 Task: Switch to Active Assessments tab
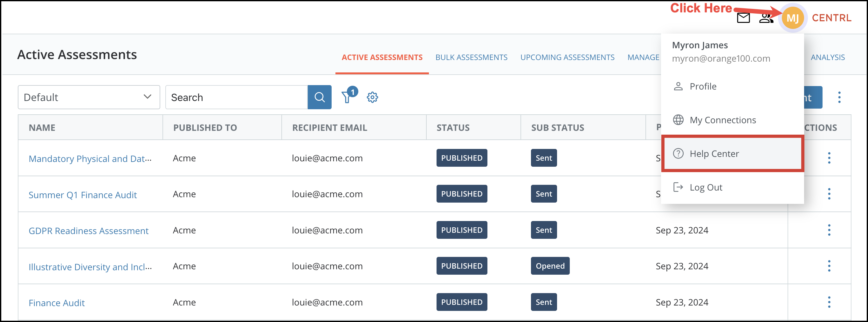(382, 57)
